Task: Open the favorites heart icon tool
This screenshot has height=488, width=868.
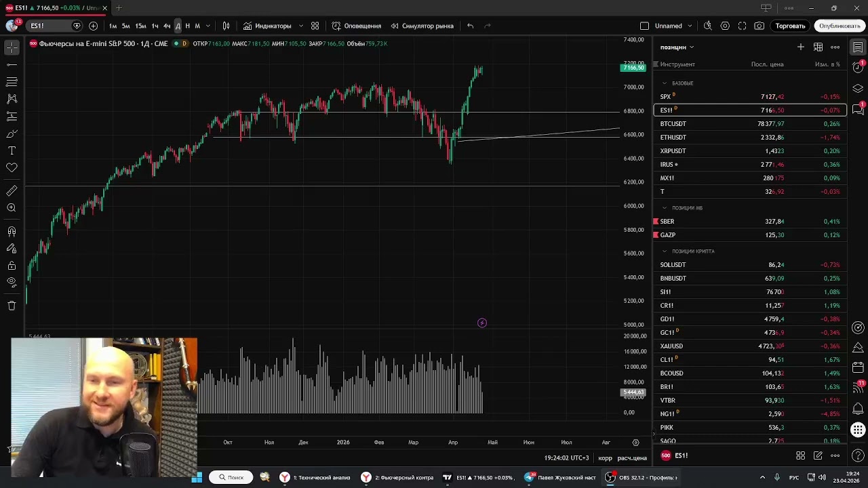Action: pyautogui.click(x=12, y=167)
